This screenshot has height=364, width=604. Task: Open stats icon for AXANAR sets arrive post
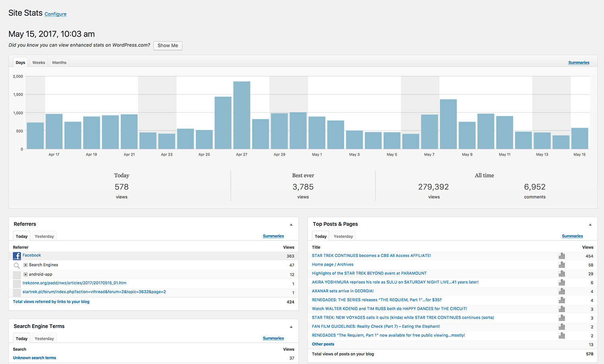pyautogui.click(x=562, y=291)
